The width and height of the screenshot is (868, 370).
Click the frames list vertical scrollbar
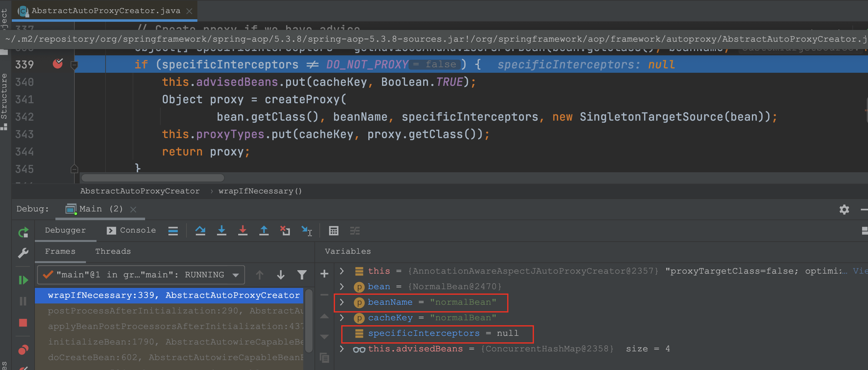point(308,321)
